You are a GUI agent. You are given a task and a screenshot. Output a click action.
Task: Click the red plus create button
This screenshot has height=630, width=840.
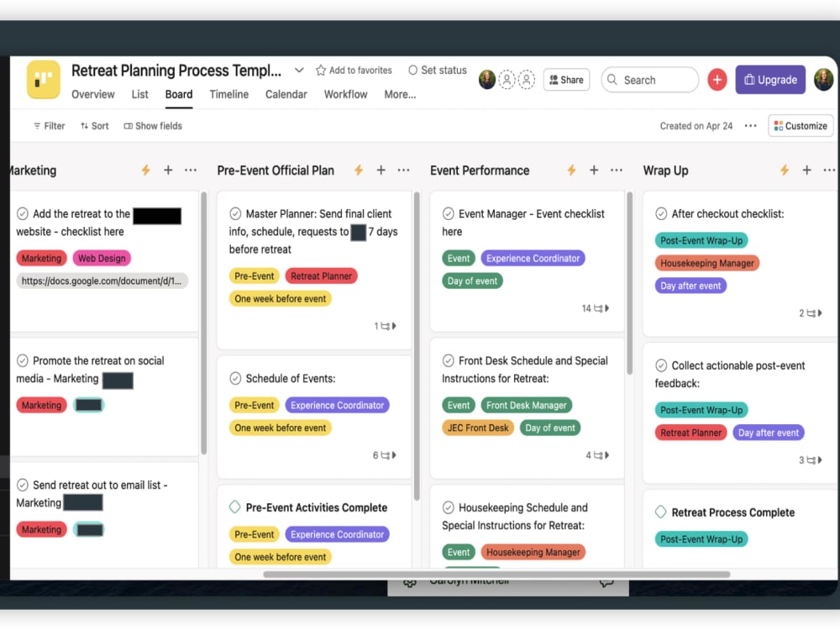[x=717, y=79]
